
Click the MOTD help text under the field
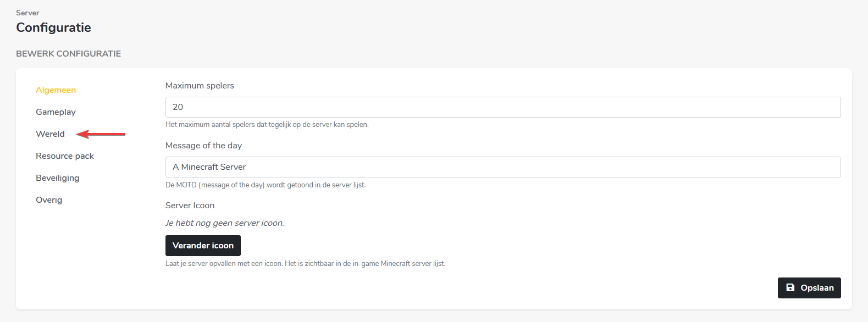click(x=265, y=185)
